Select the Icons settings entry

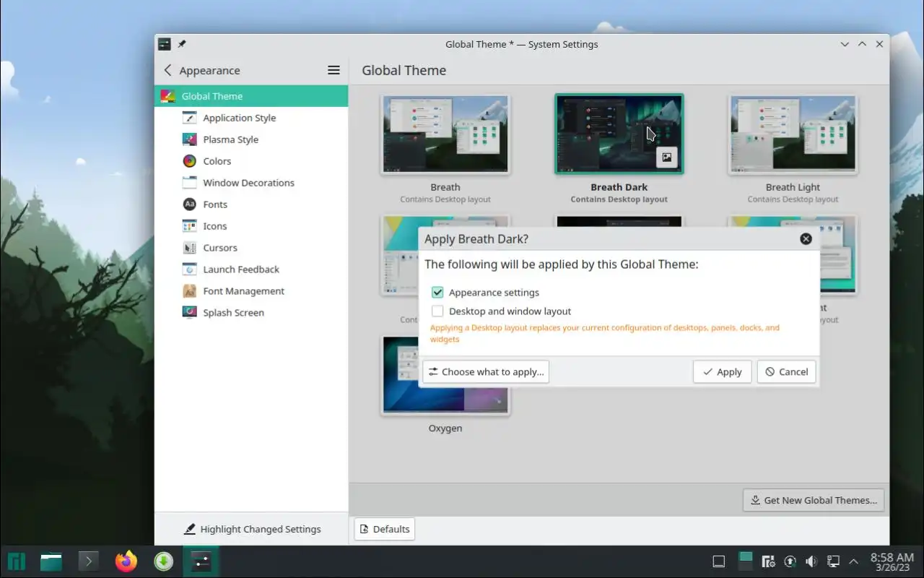(x=251, y=226)
